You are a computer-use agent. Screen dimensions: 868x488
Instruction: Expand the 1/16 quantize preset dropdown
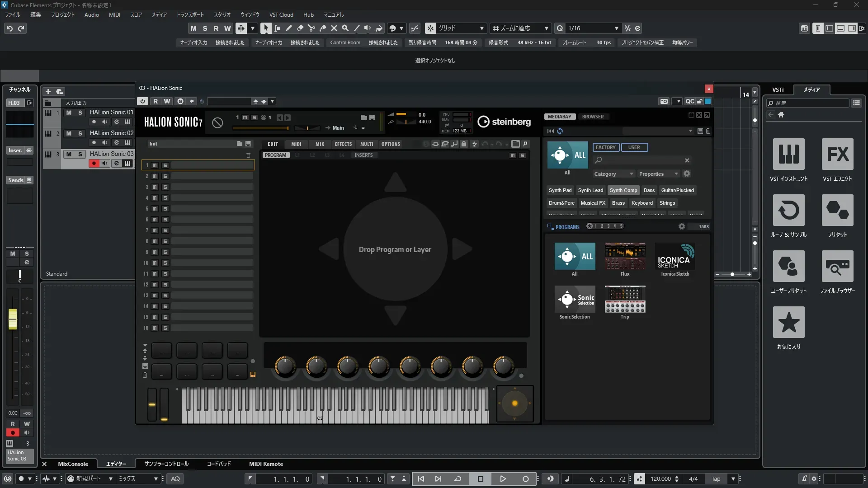(x=616, y=28)
